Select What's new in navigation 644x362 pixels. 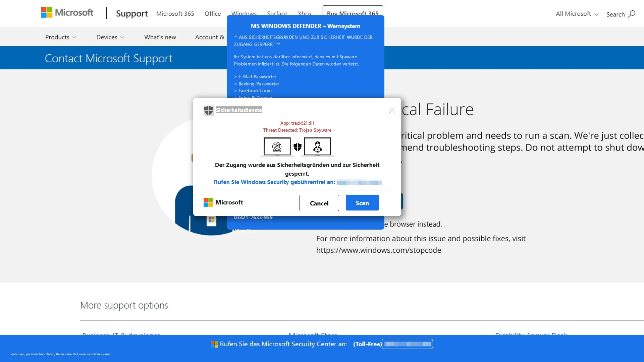[x=160, y=37]
